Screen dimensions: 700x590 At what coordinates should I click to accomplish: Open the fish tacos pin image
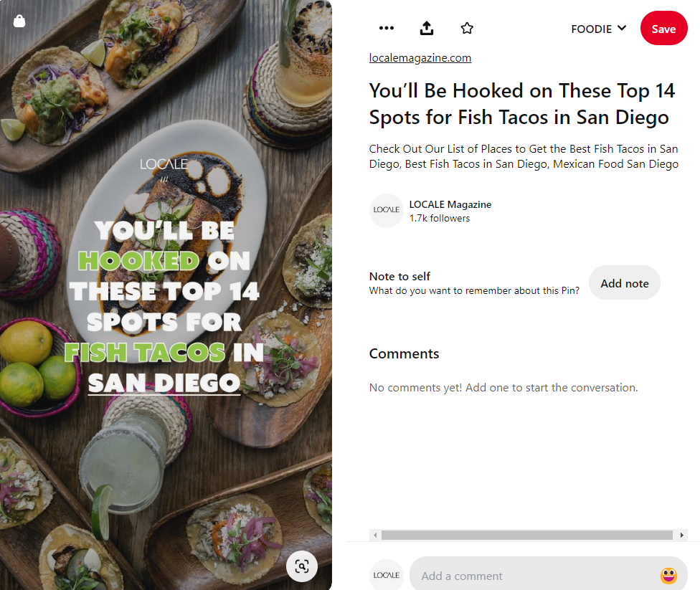click(166, 295)
